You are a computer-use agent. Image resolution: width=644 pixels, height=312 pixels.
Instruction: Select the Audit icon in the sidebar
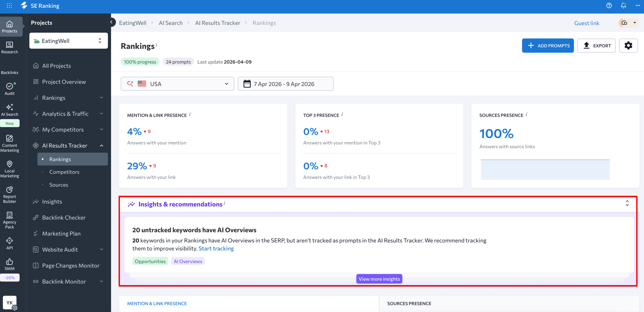click(9, 89)
